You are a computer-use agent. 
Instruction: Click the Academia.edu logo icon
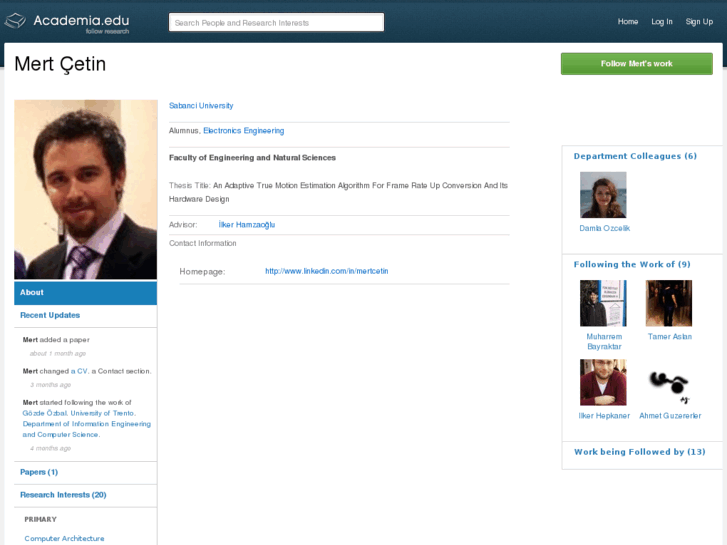click(x=15, y=21)
